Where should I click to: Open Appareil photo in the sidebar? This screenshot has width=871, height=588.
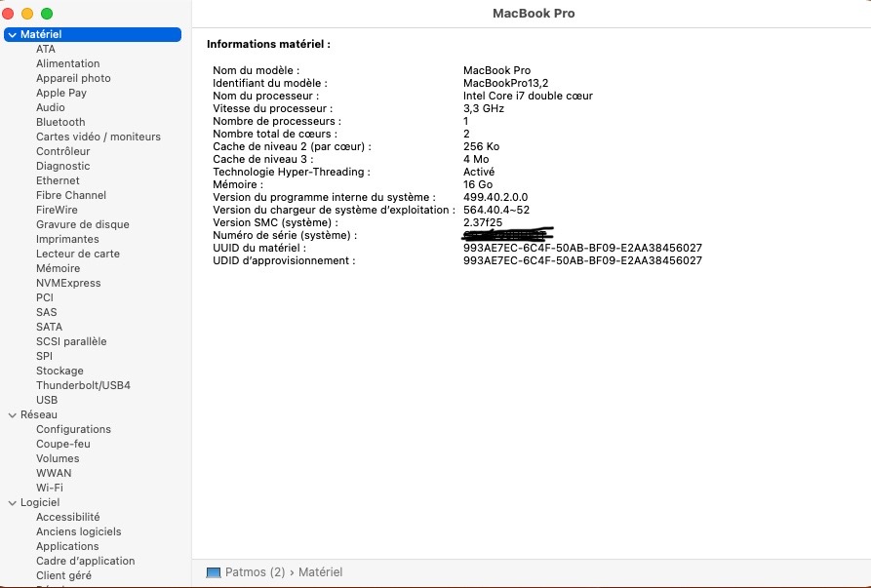[73, 78]
